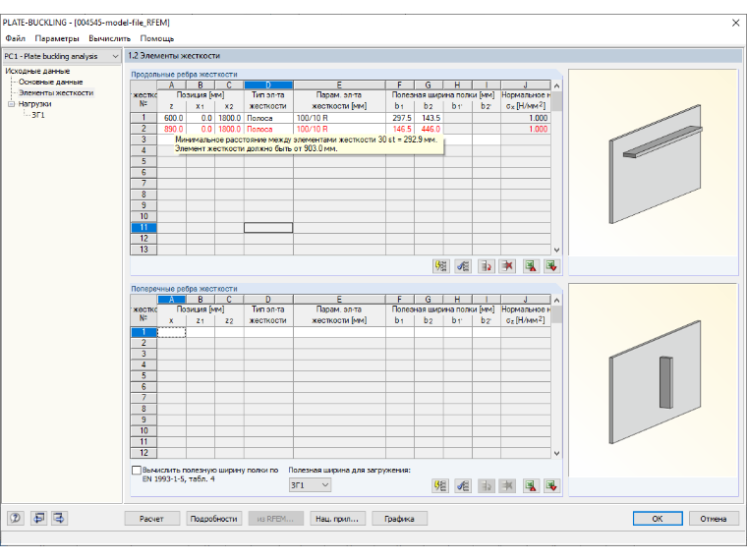This screenshot has width=747, height=560.
Task: Click the greyed clear table icon, transverse table
Action: pyautogui.click(x=507, y=485)
